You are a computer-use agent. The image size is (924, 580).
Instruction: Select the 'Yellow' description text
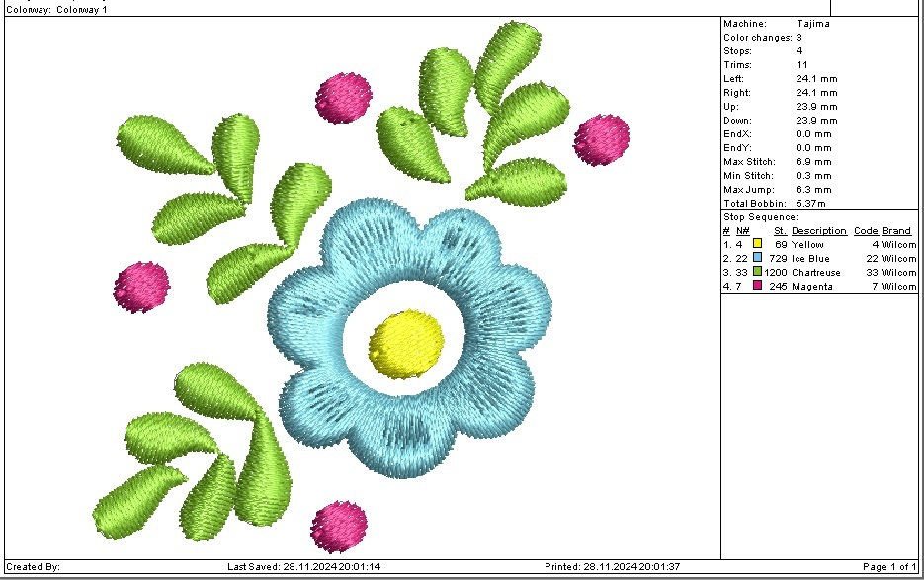click(807, 245)
